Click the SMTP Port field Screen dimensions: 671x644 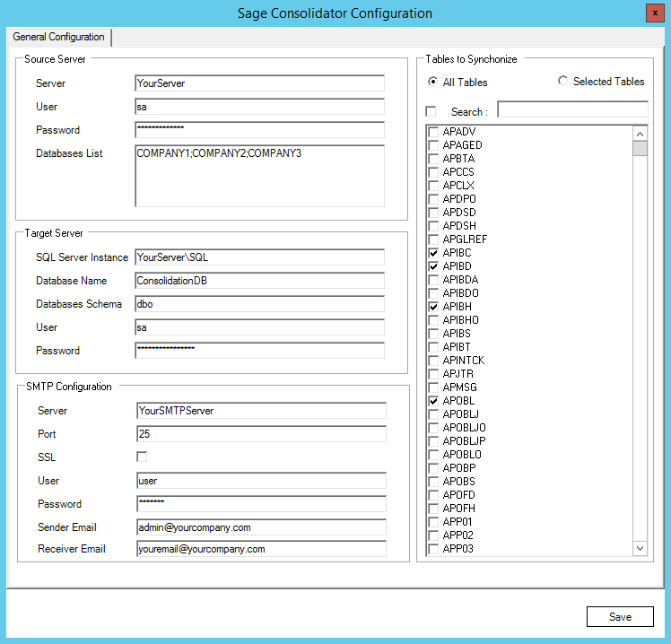261,434
